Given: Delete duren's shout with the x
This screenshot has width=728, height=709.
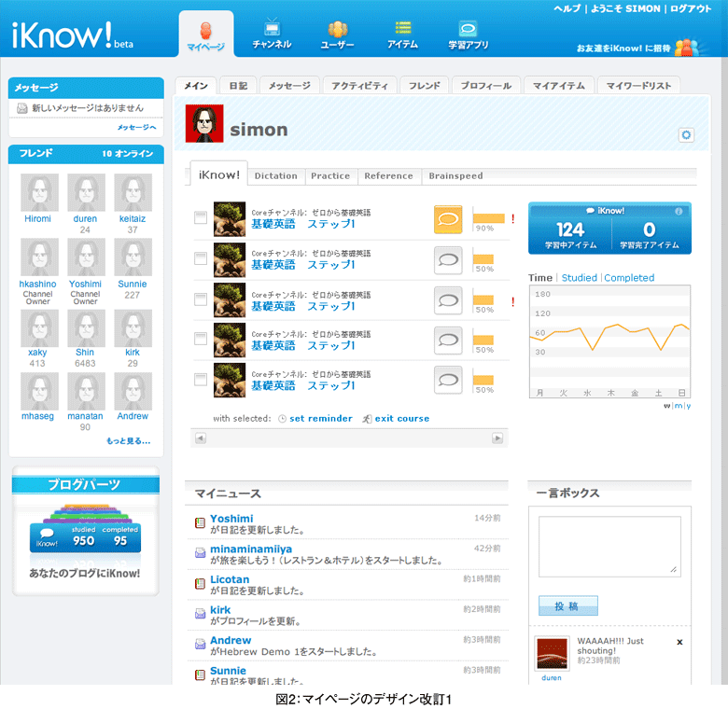Looking at the screenshot, I should (679, 642).
